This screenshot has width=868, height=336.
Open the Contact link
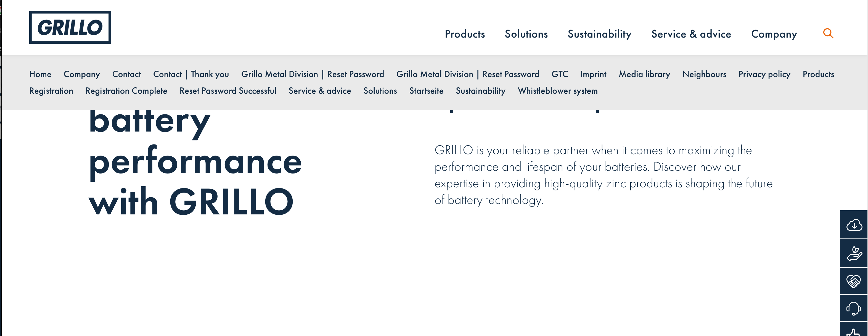click(126, 74)
